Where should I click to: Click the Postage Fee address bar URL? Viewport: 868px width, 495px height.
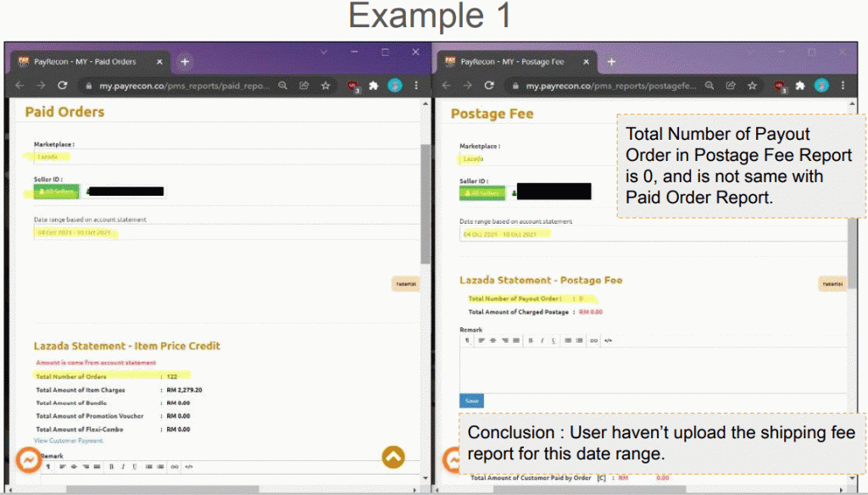[x=611, y=86]
